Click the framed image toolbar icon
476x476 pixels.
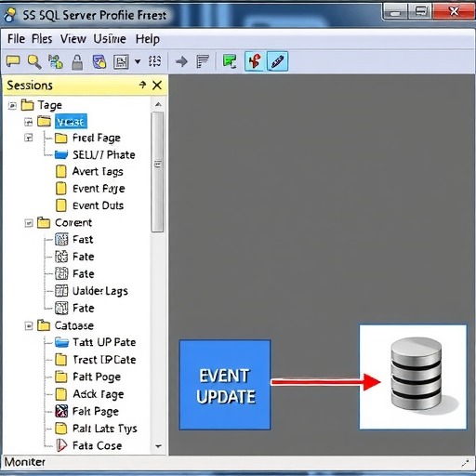pyautogui.click(x=121, y=61)
